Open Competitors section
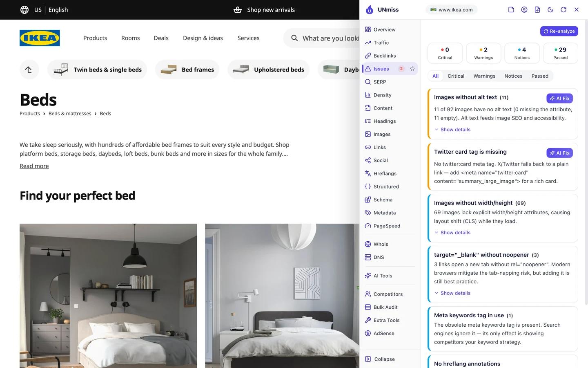 (390, 294)
